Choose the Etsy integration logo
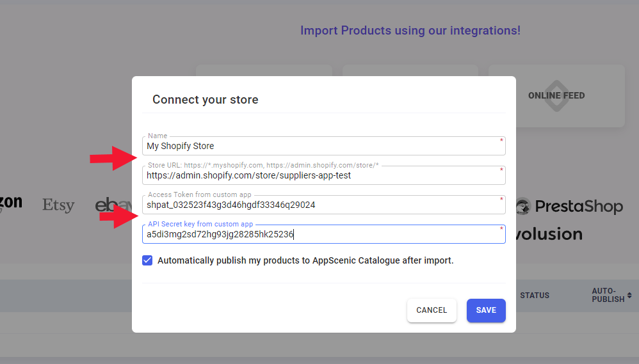Image resolution: width=639 pixels, height=364 pixels. [58, 205]
